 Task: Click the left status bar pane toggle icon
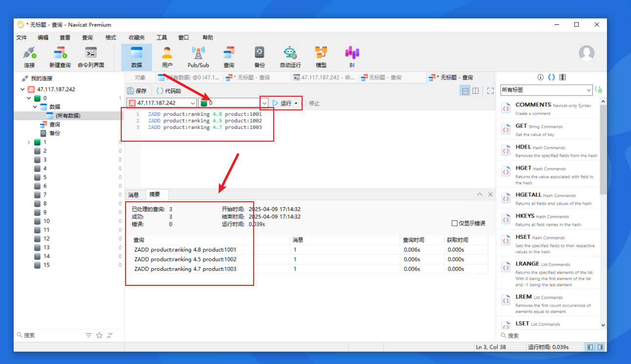(x=590, y=347)
